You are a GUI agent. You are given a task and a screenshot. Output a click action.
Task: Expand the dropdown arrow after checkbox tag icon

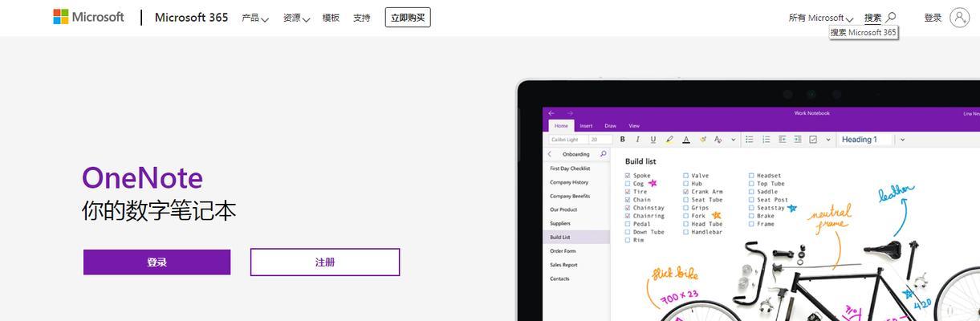coord(828,140)
